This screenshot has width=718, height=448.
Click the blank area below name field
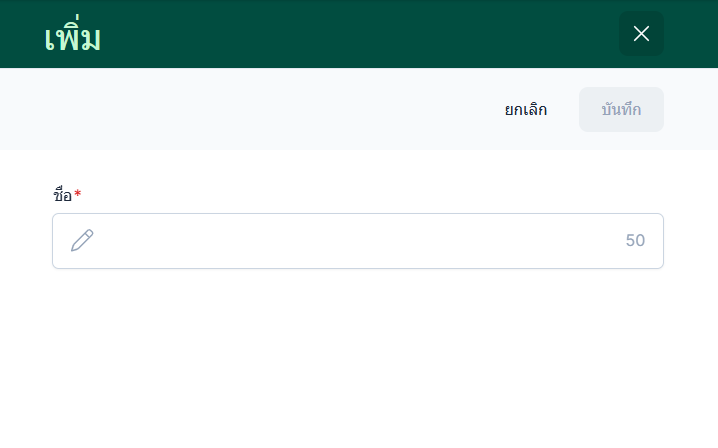[358, 360]
